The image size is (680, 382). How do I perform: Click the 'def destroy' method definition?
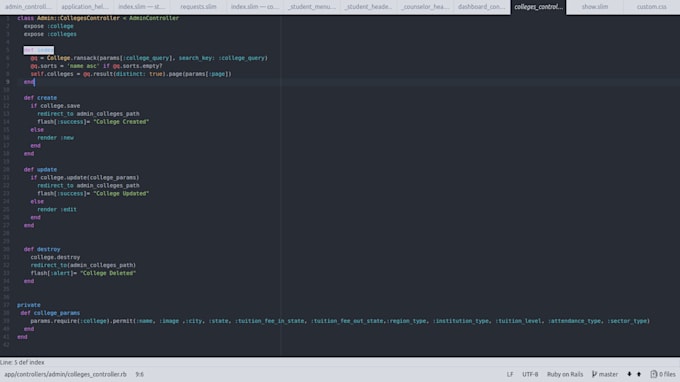pyautogui.click(x=42, y=249)
